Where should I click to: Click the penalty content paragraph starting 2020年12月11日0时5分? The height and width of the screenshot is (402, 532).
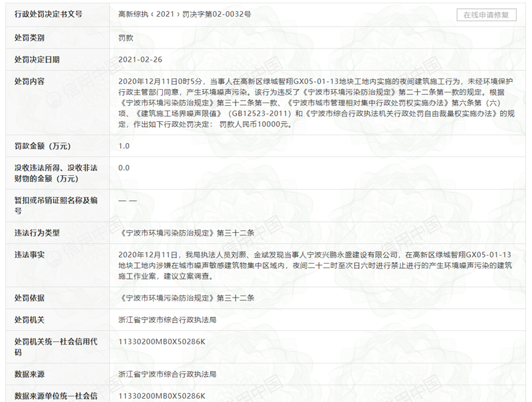click(x=317, y=103)
